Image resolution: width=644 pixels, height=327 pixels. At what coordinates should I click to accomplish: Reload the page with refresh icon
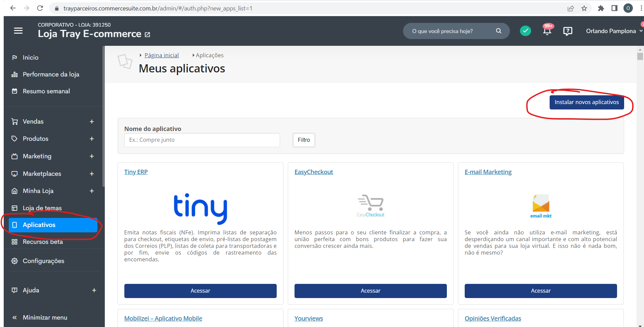tap(40, 8)
